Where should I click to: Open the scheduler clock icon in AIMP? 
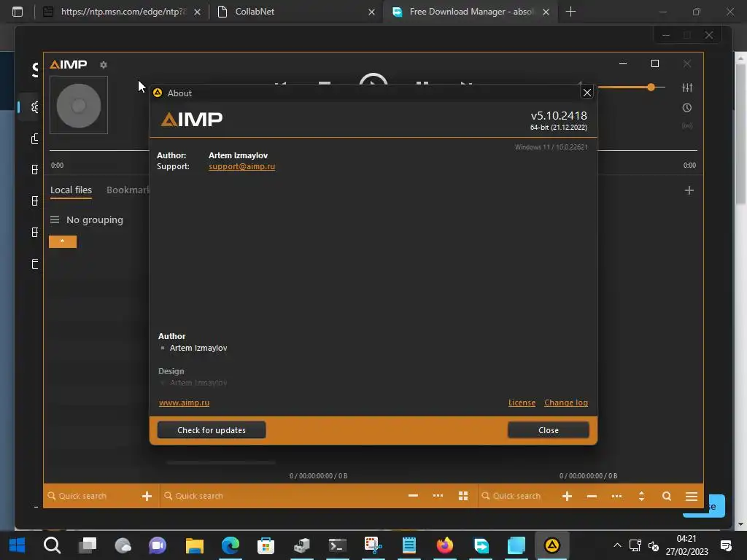(687, 108)
